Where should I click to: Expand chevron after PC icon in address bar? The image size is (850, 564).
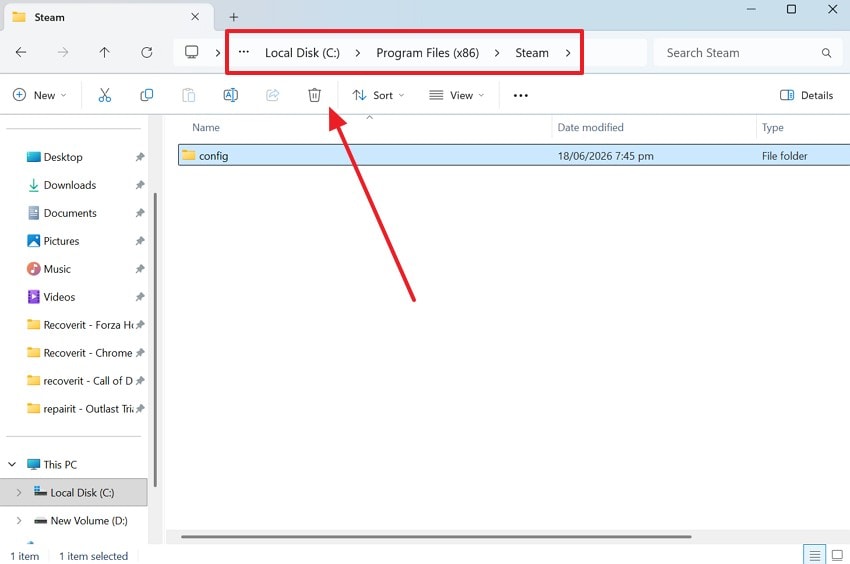(x=217, y=53)
